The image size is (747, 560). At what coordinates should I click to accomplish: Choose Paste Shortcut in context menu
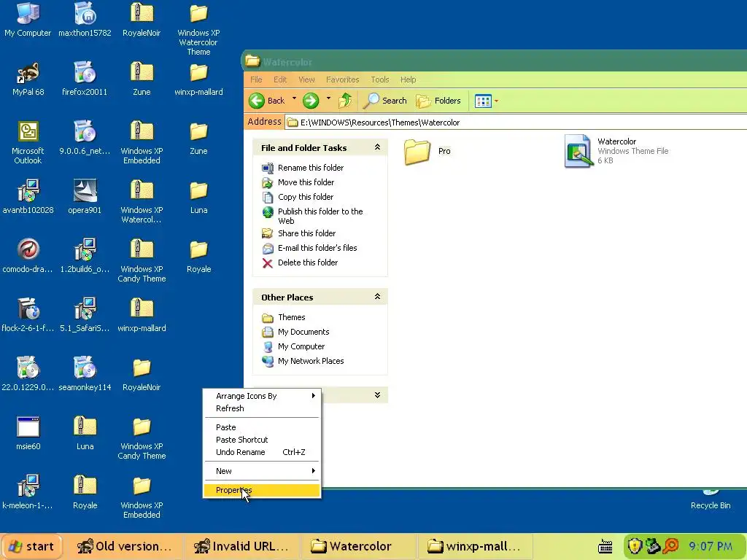(262, 440)
